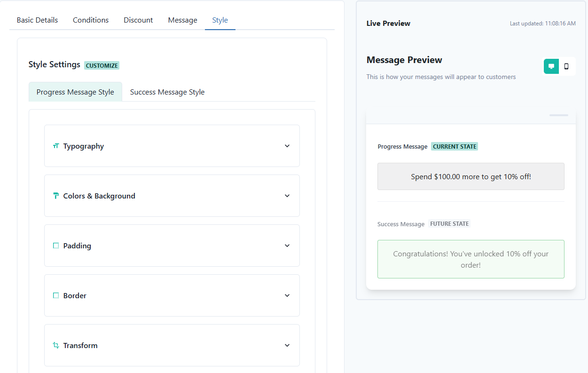Image resolution: width=588 pixels, height=373 pixels.
Task: Click the Typography text-size icon
Action: [x=56, y=146]
